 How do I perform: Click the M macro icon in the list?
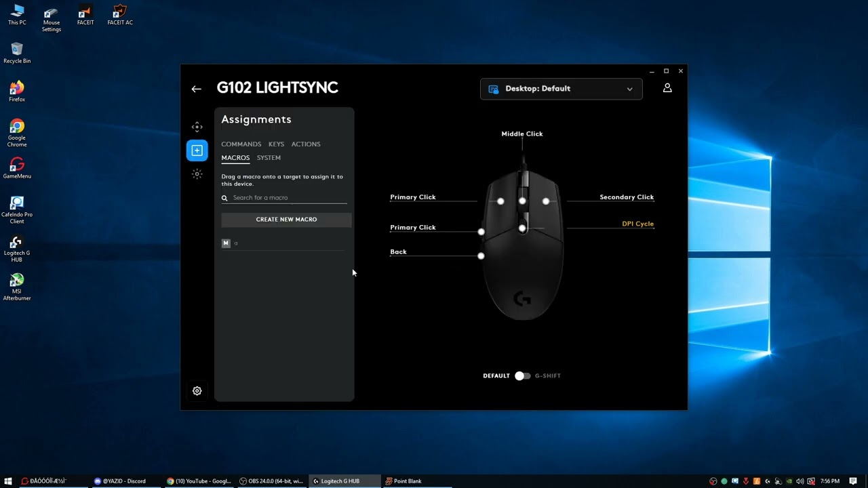[226, 243]
